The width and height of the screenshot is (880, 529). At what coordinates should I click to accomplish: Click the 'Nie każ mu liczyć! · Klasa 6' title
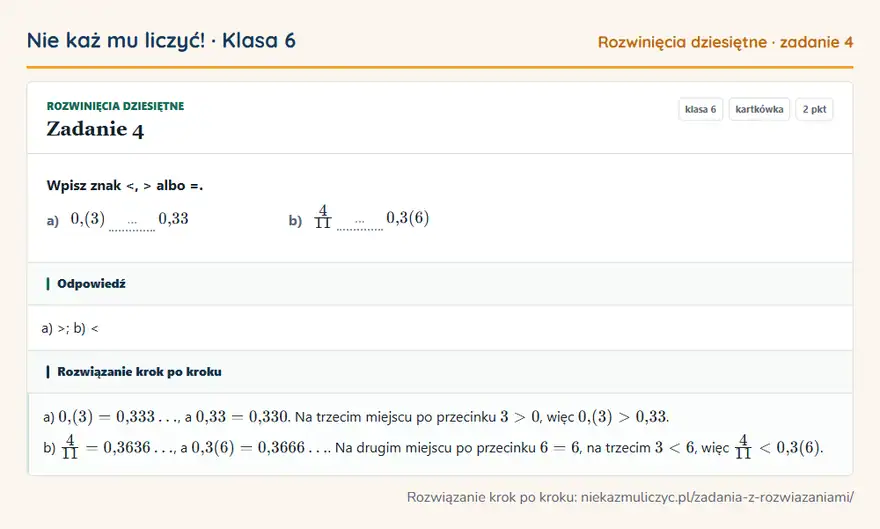[161, 40]
